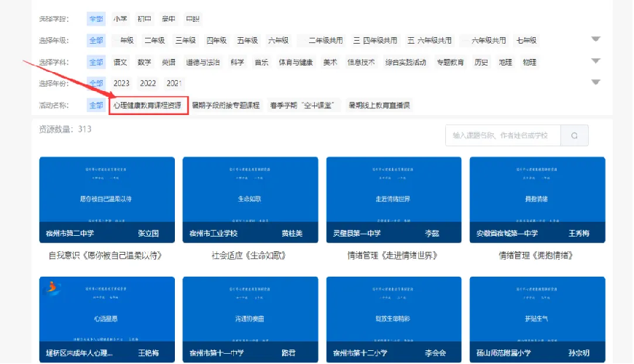
Task: Select 初中 school stage filter
Action: click(x=144, y=19)
